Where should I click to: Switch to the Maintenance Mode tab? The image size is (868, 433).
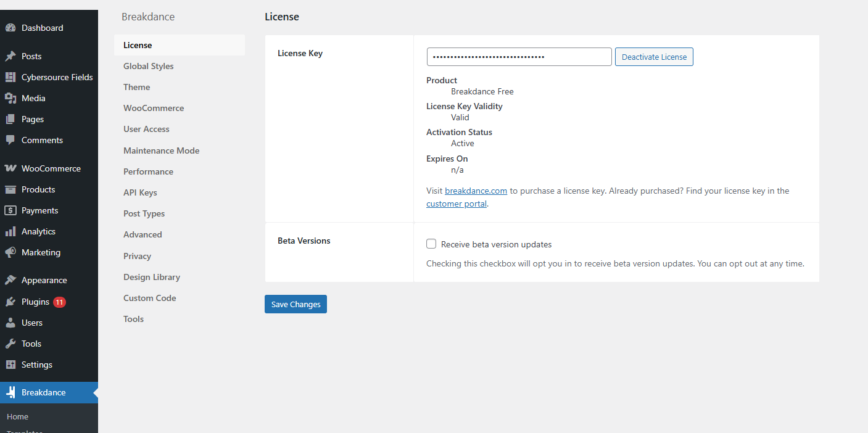point(161,151)
